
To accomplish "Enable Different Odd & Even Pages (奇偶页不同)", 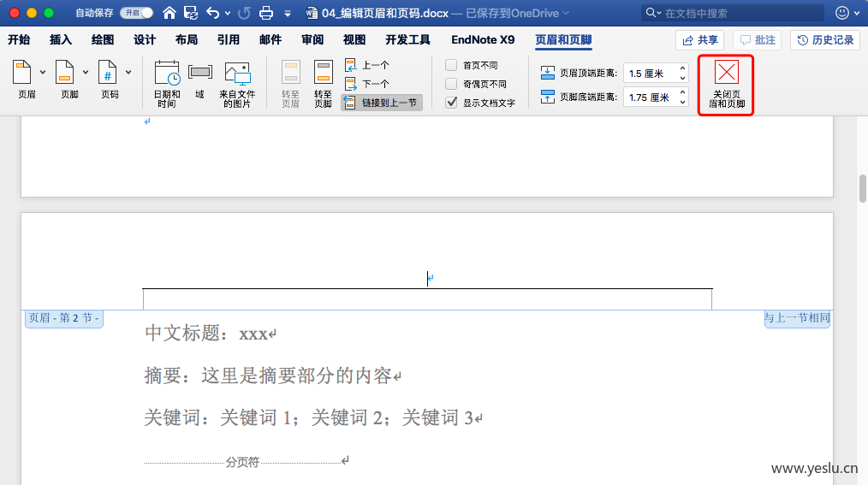I will (x=451, y=84).
